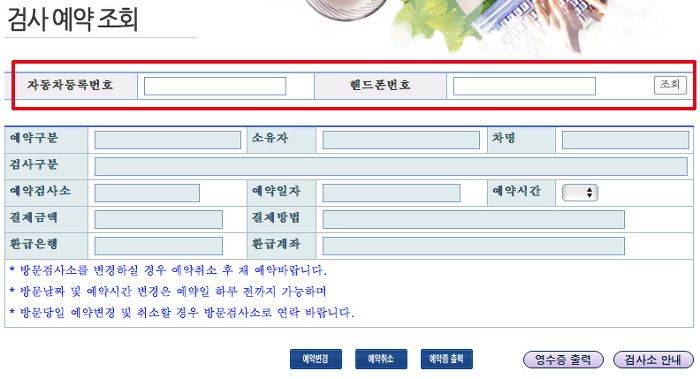Screen dimensions: 700x379
Task: Click the 영수증 출력 button
Action: coord(563,360)
